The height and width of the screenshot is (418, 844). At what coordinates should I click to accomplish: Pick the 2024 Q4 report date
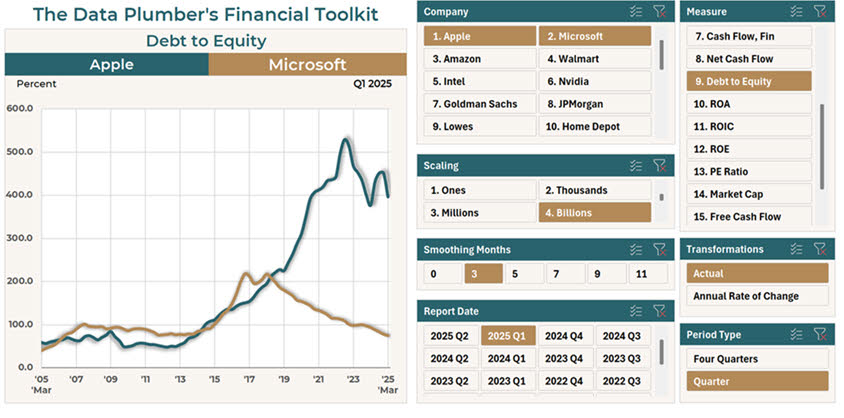coord(564,336)
